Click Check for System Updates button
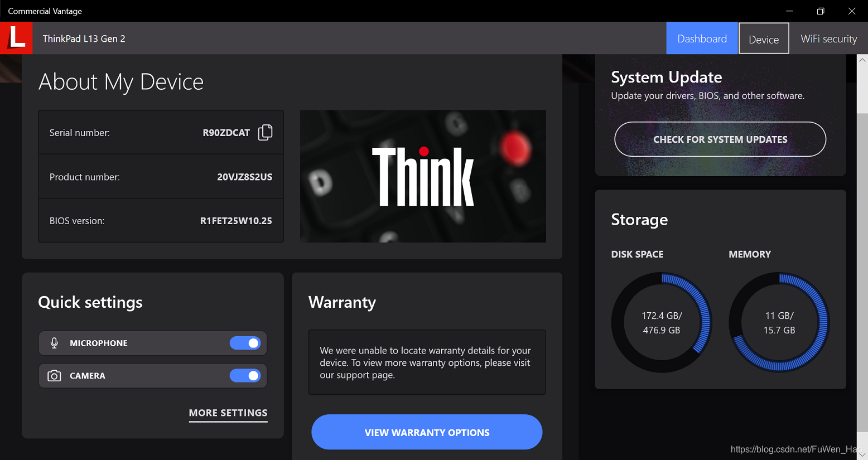 (x=720, y=139)
